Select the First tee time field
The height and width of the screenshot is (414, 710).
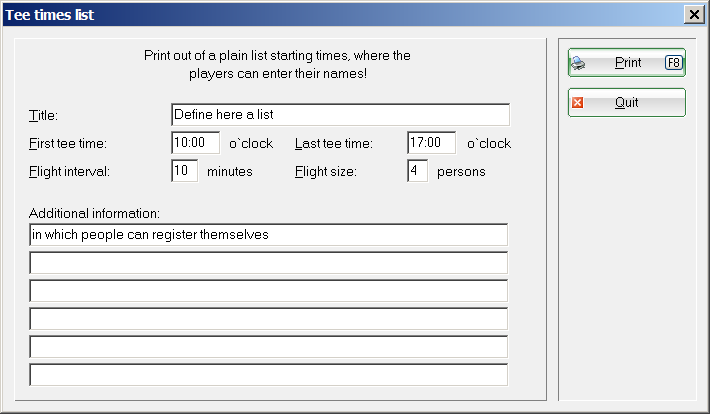[x=196, y=143]
